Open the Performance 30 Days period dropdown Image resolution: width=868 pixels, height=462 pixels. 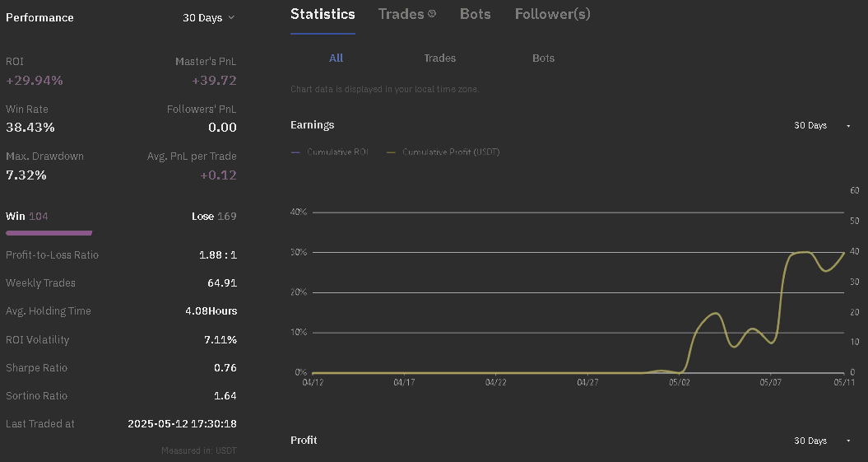[208, 17]
